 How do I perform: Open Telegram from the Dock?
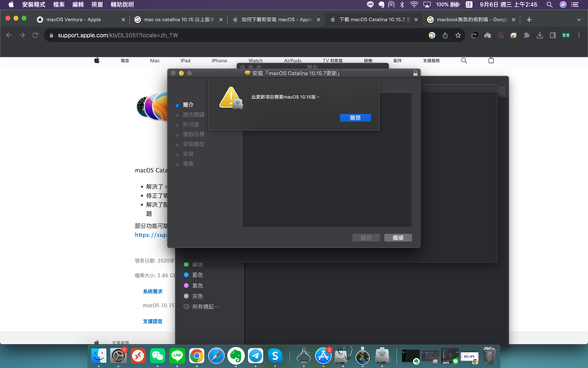point(256,355)
